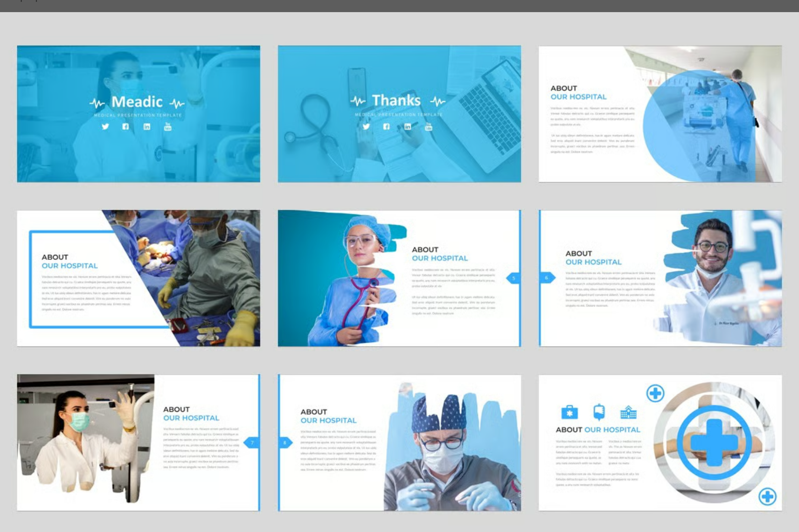Click page number 7 marker on lab slide
Screen dimensions: 799x532
pos(252,442)
